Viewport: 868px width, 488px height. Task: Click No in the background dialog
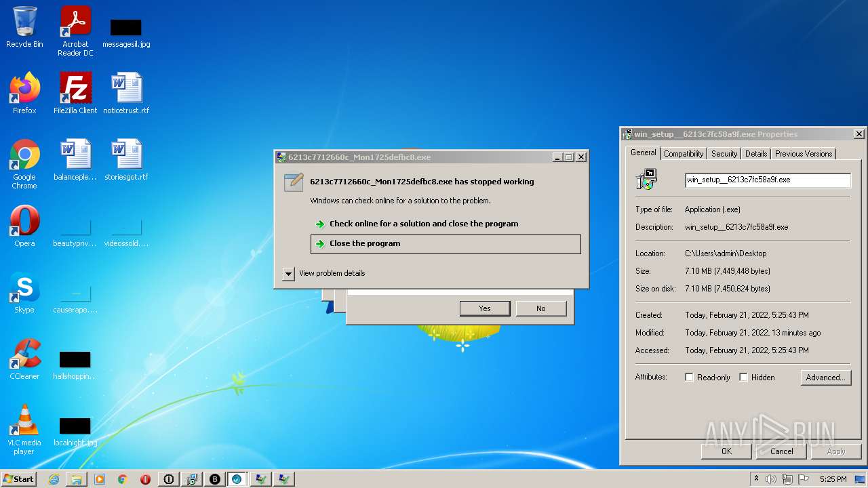point(541,308)
